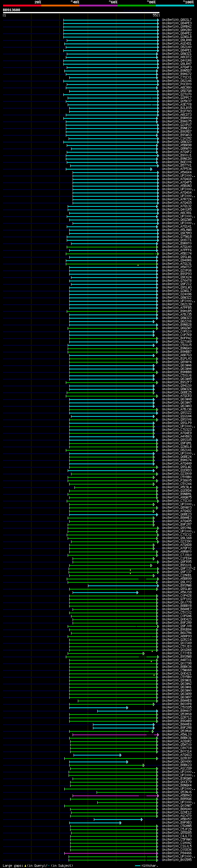Click label UniRef100_Q8W3Z1

click(x=177, y=54)
